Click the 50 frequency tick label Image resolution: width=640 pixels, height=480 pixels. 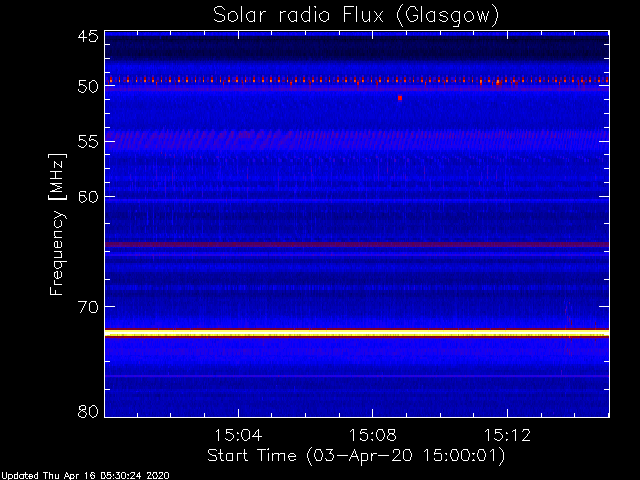click(x=88, y=87)
